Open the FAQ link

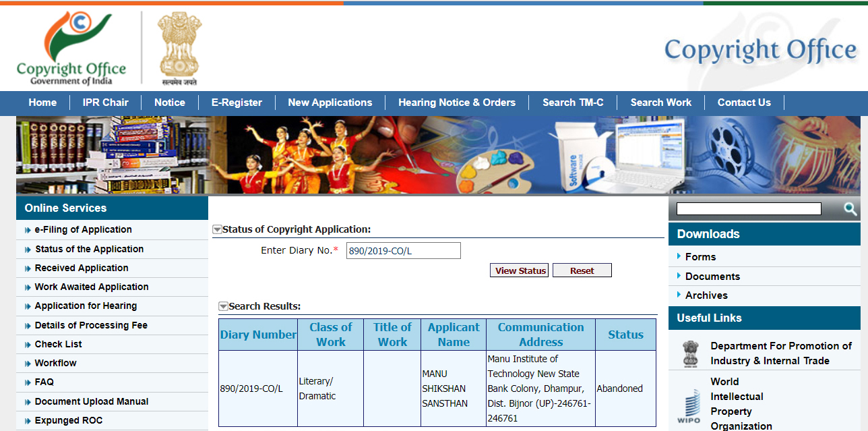click(44, 382)
